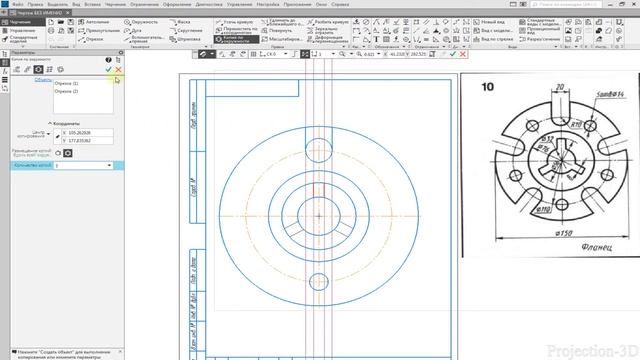Select the Штриховка tool
This screenshot has width=640, height=360.
click(185, 39)
